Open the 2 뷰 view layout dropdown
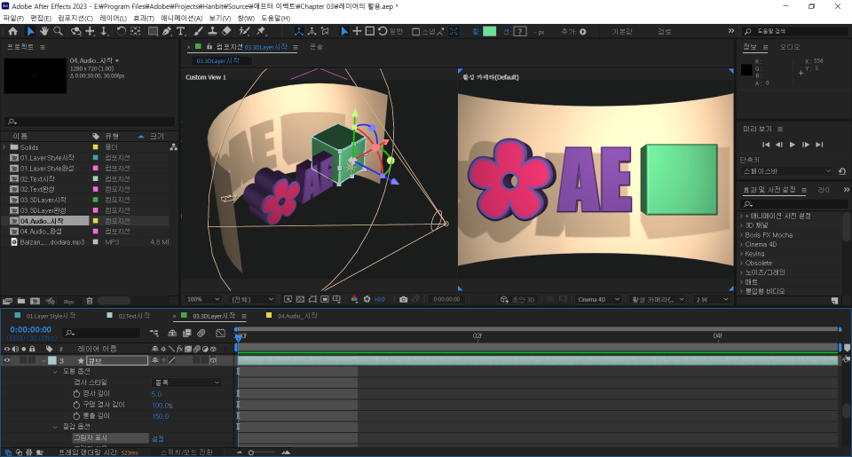This screenshot has width=852, height=457. [711, 299]
